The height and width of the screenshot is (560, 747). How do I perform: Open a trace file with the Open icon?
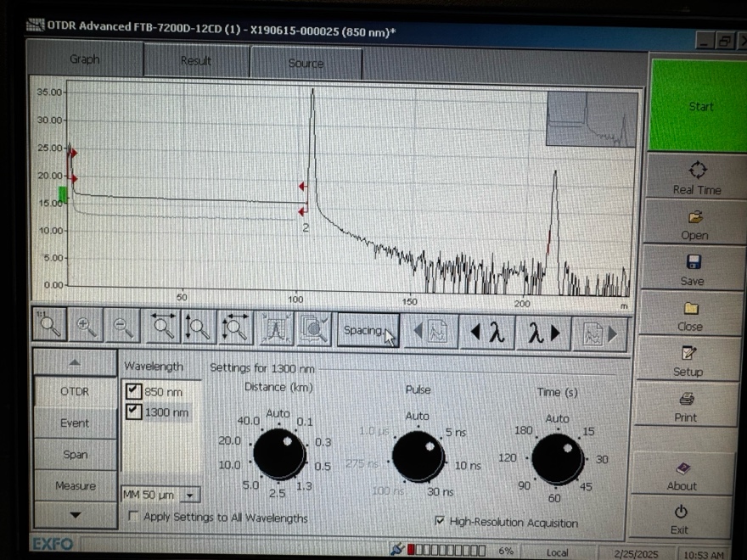tap(694, 224)
